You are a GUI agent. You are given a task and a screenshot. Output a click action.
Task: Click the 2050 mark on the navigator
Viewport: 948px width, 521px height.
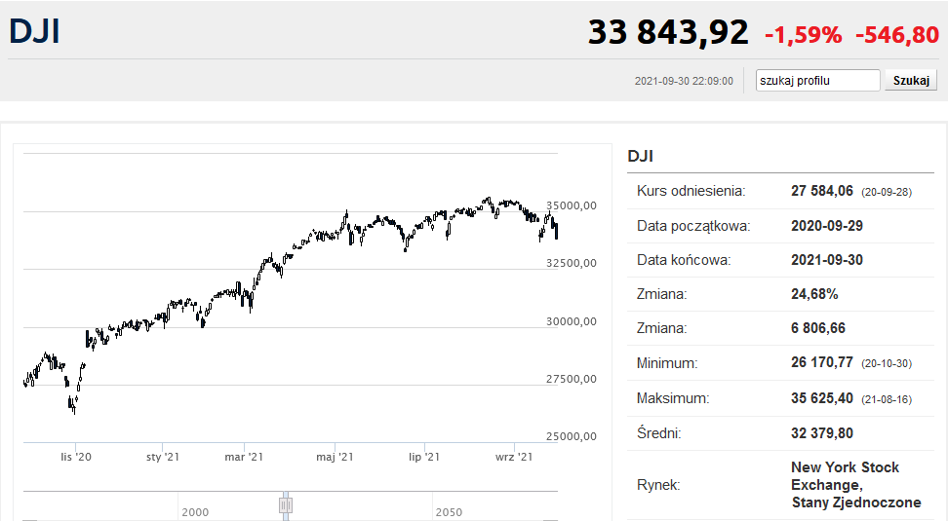point(448,511)
